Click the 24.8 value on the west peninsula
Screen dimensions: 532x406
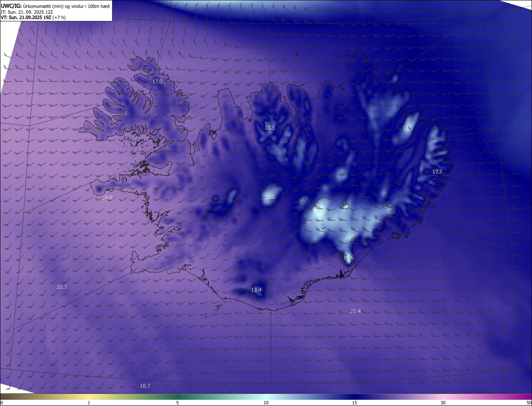[107, 198]
